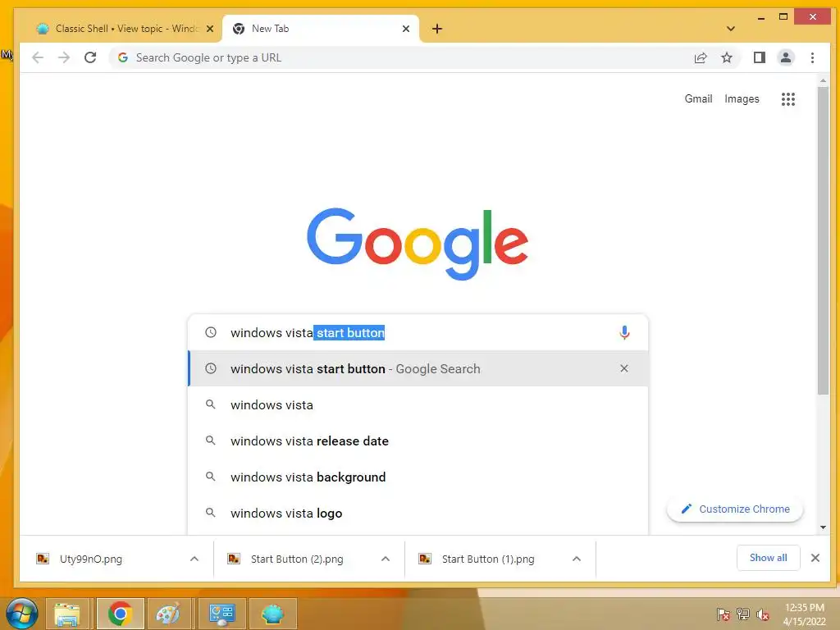This screenshot has width=840, height=630.
Task: Share this page icon in address bar
Action: (701, 58)
